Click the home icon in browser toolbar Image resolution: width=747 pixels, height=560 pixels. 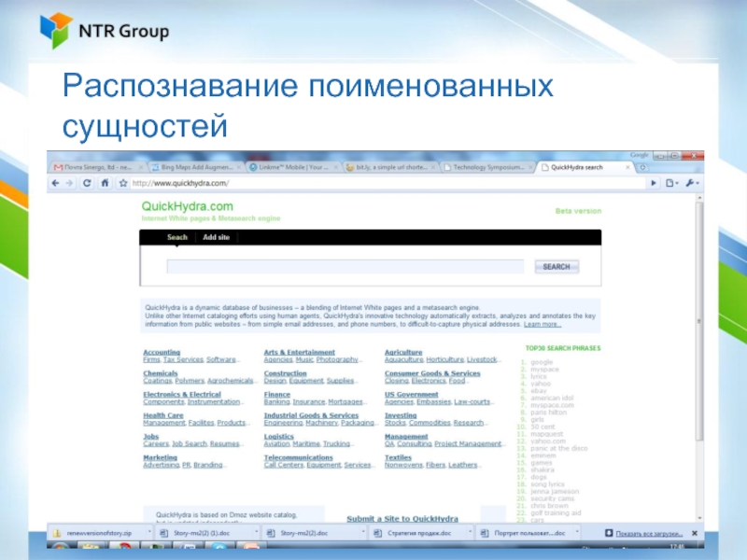[103, 184]
